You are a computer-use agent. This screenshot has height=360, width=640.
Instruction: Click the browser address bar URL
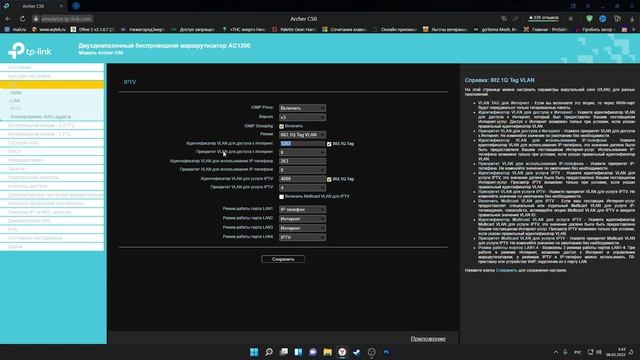point(66,19)
